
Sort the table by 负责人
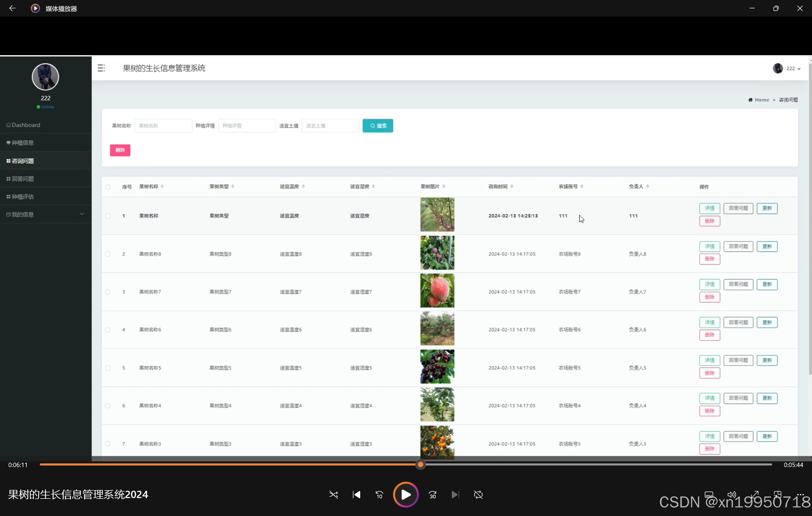(x=648, y=186)
